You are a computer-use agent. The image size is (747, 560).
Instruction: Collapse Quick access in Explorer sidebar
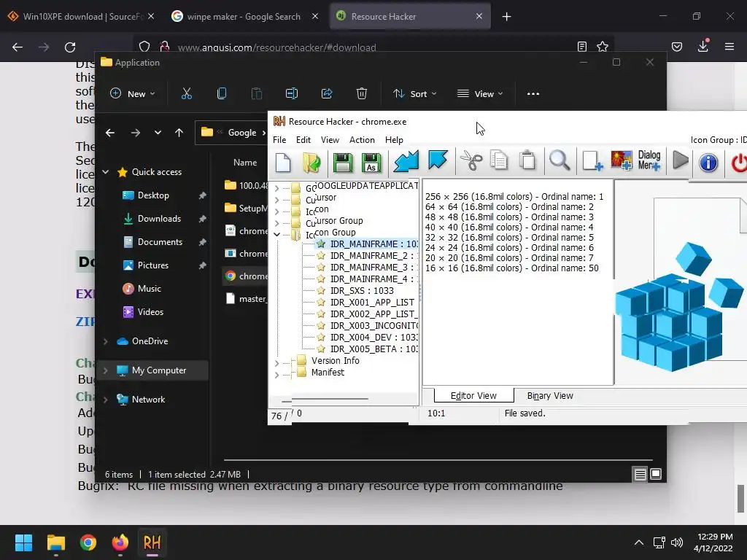105,172
